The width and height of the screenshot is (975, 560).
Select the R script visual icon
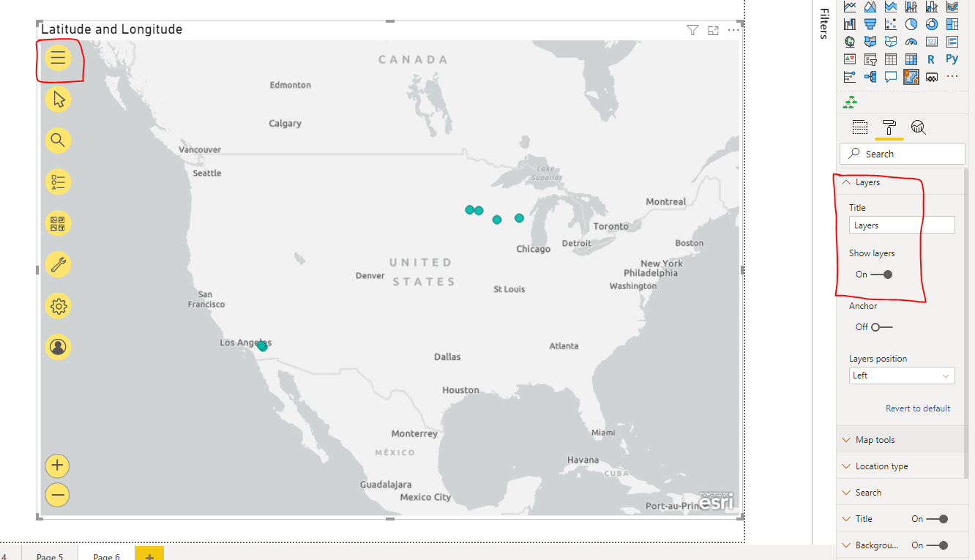(931, 59)
